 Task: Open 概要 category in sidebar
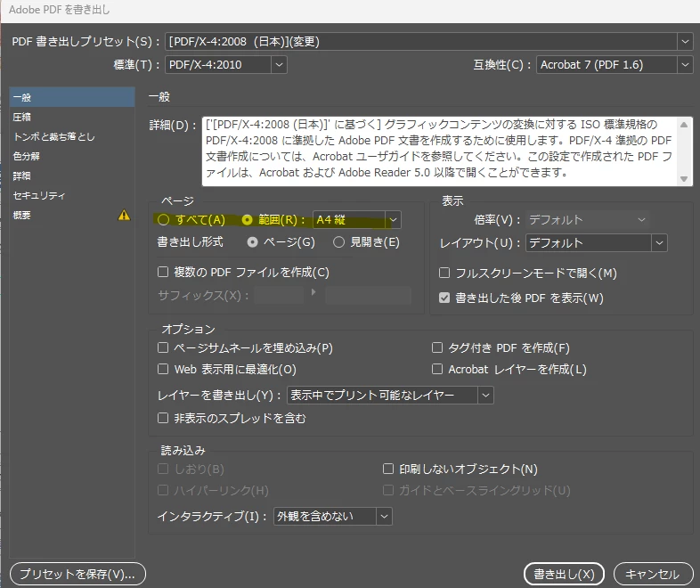pos(72,216)
